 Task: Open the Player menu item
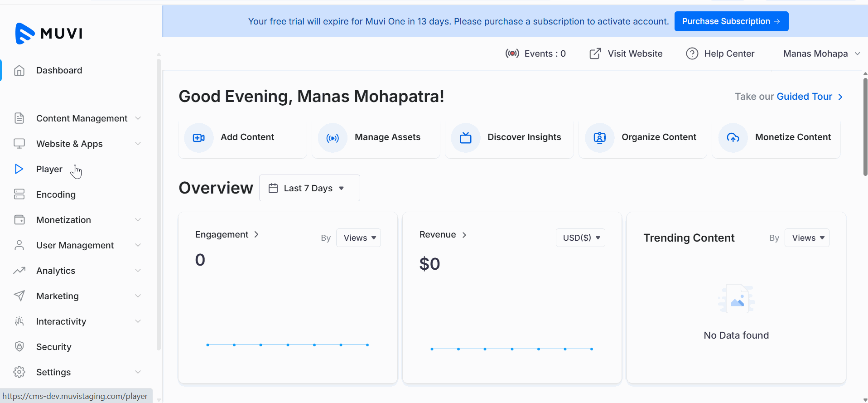pos(49,169)
